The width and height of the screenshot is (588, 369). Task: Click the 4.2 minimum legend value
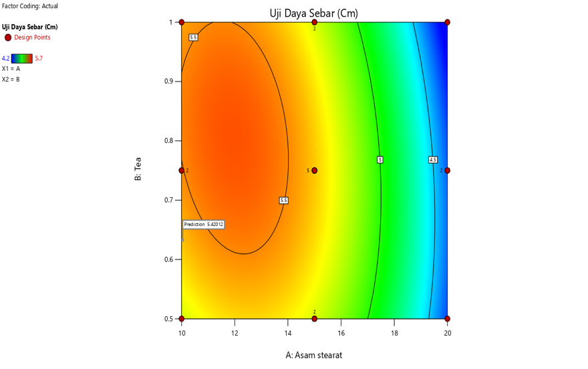pyautogui.click(x=6, y=58)
